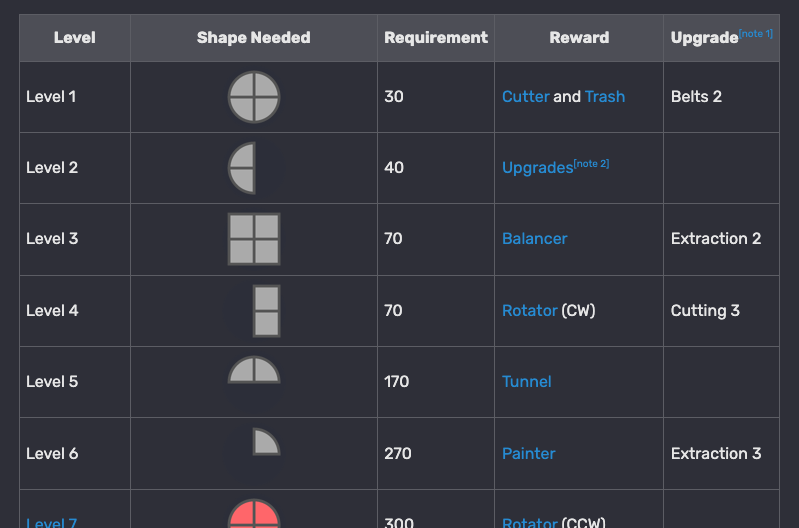Open the Upgrades reward link
The image size is (799, 528).
point(537,168)
